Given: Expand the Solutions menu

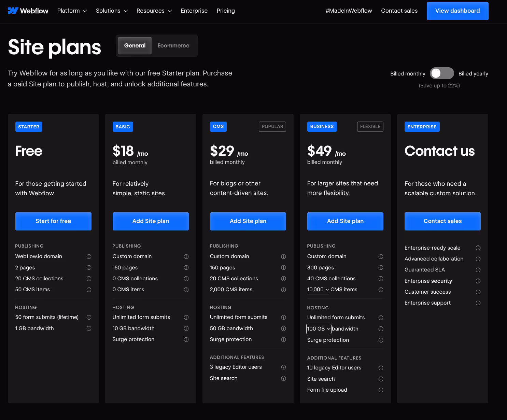Looking at the screenshot, I should point(112,11).
